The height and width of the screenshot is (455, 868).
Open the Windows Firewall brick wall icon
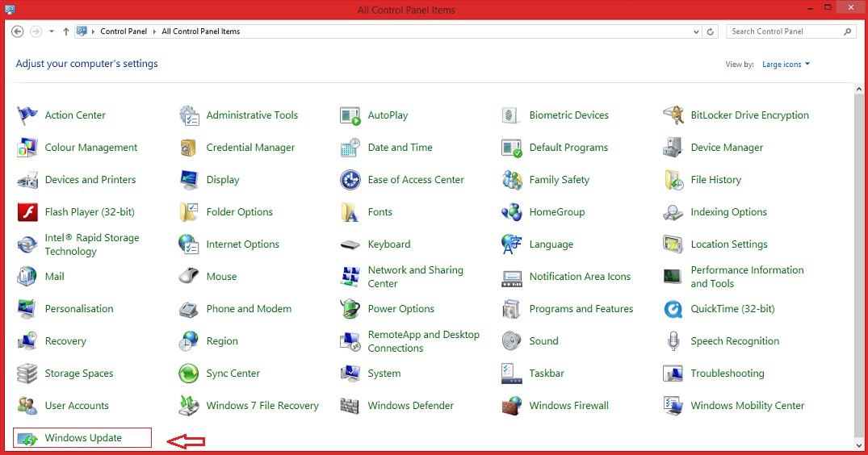tap(511, 406)
